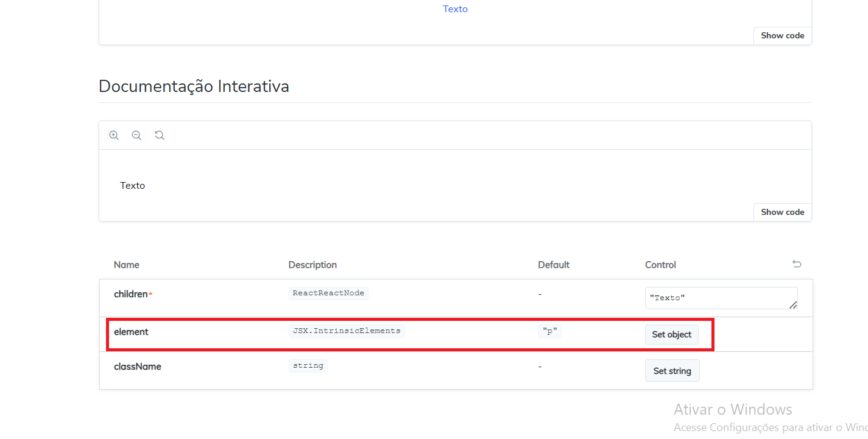The width and height of the screenshot is (868, 439).
Task: Click the Default column header
Action: point(554,265)
